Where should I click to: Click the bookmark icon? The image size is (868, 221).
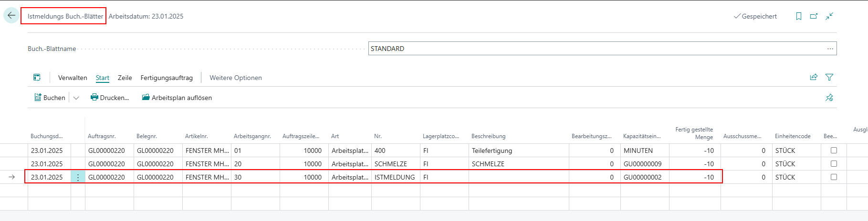[x=798, y=16]
